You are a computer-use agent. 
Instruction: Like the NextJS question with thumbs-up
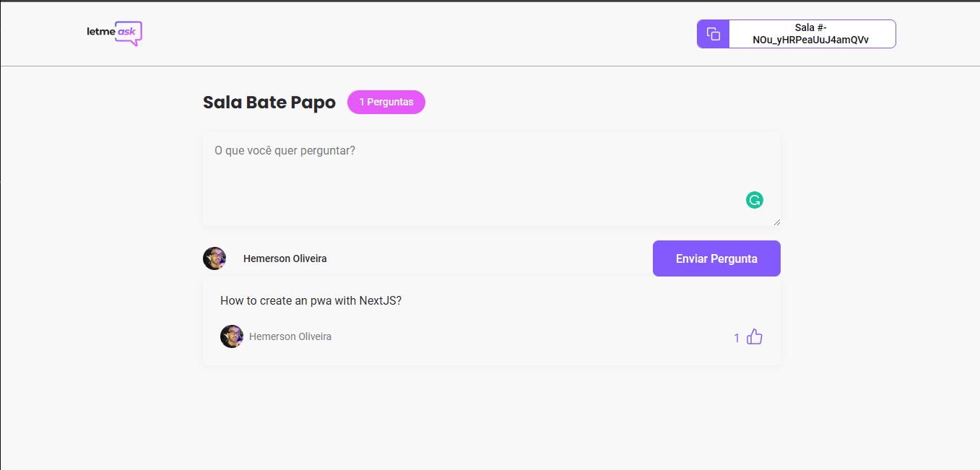(x=755, y=336)
